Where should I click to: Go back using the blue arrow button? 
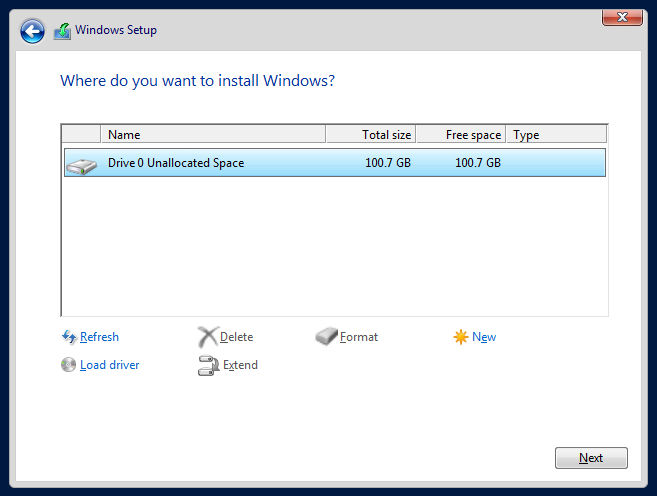coord(32,31)
